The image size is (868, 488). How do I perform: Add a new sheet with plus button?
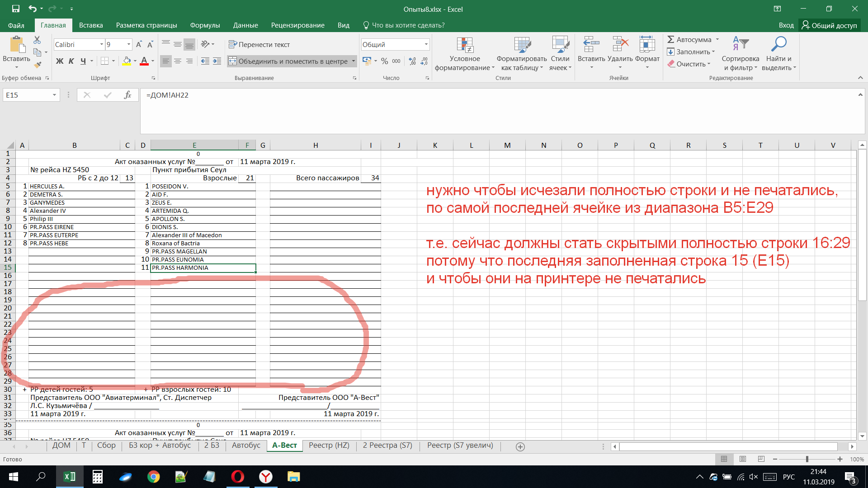pyautogui.click(x=520, y=446)
